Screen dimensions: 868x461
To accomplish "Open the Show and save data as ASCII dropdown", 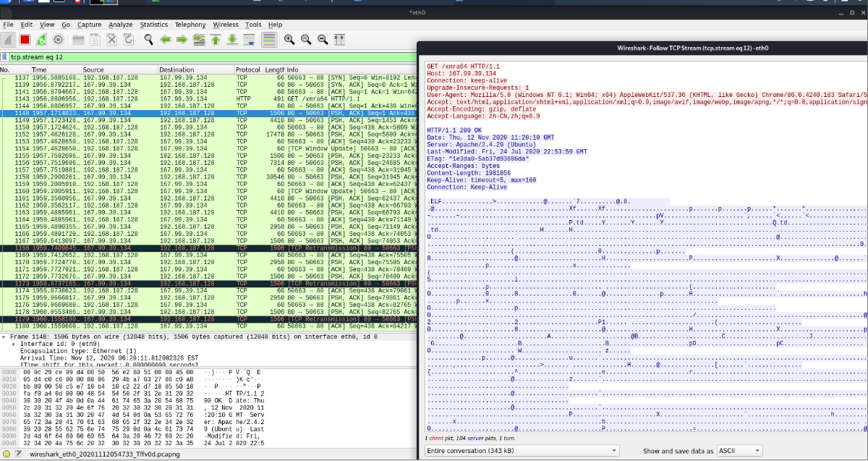I will click(739, 451).
